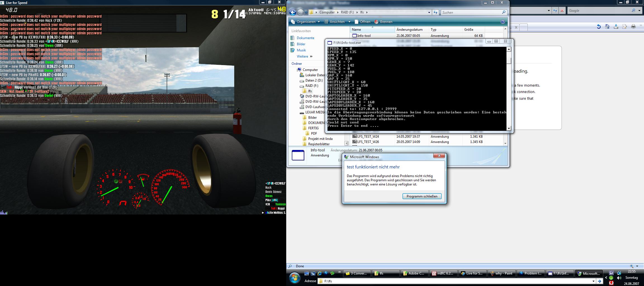
Task: Sort files by Größe column header
Action: tap(473, 30)
